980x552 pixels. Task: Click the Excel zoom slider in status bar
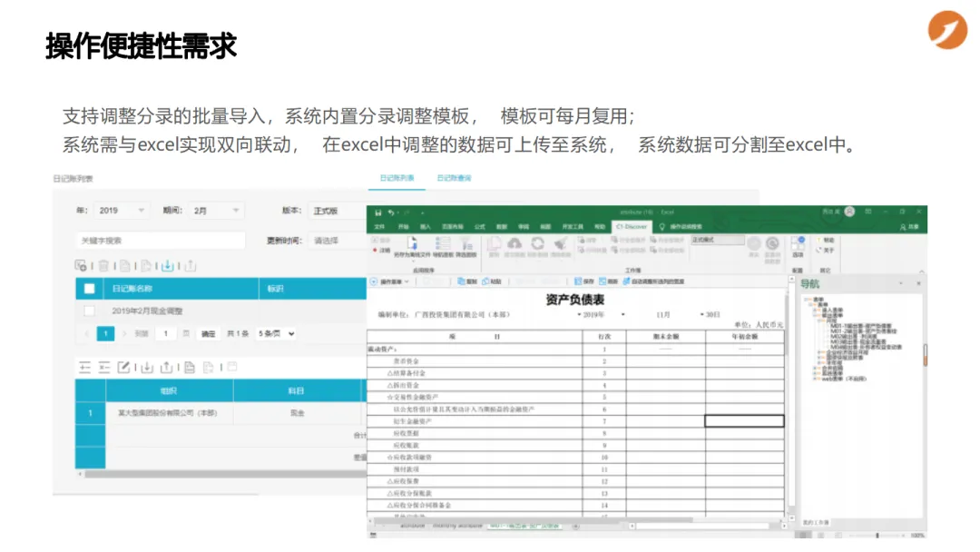877,536
